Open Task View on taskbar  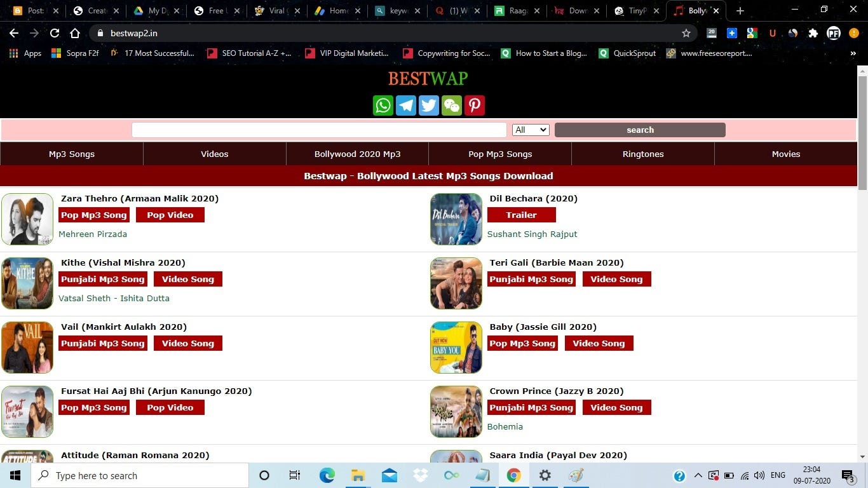point(295,475)
